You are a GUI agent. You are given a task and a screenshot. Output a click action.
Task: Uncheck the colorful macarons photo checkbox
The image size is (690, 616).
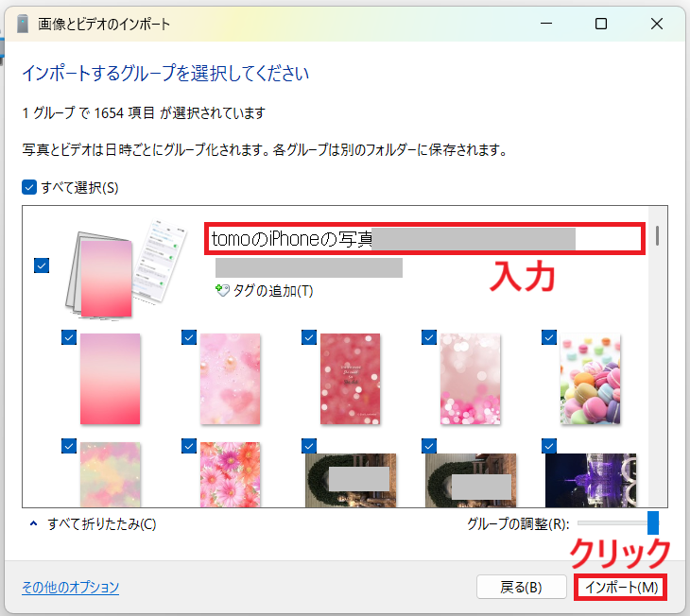click(548, 336)
